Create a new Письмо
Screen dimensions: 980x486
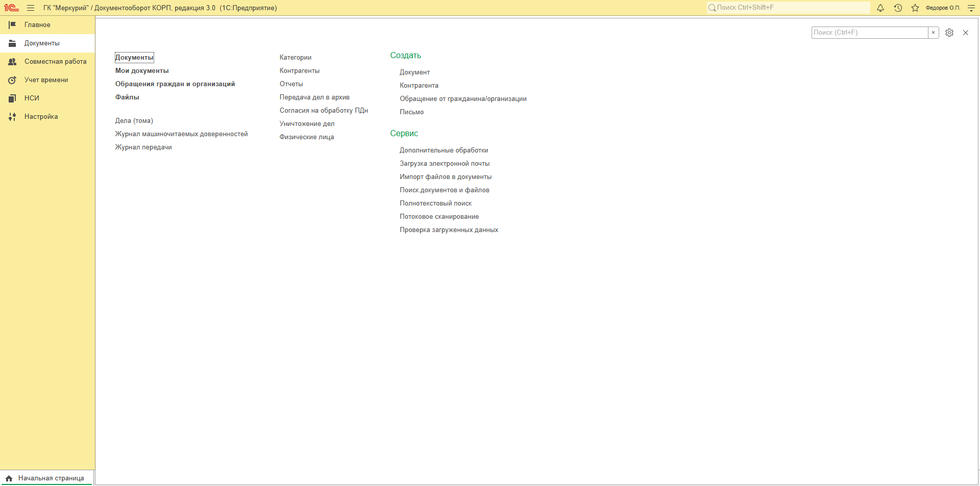coord(411,112)
